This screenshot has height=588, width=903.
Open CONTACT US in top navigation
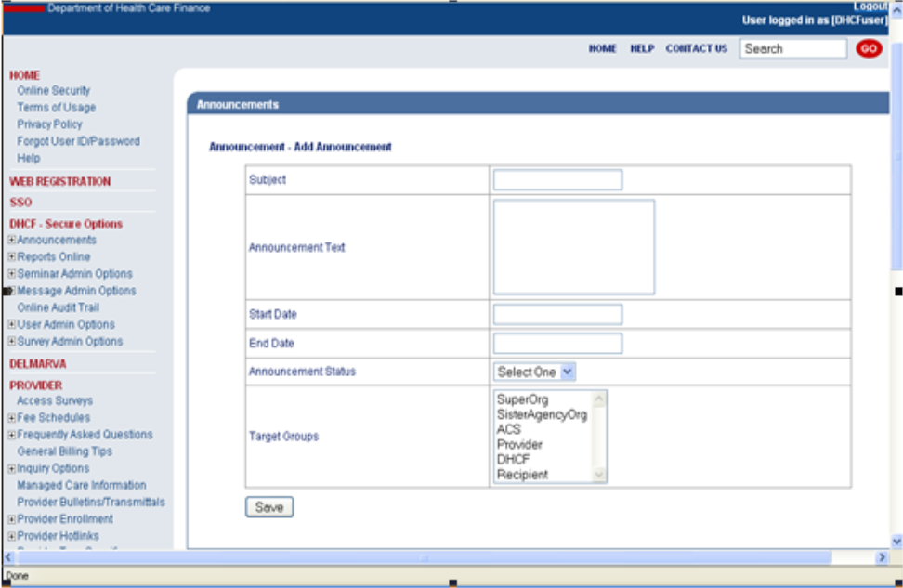click(696, 49)
